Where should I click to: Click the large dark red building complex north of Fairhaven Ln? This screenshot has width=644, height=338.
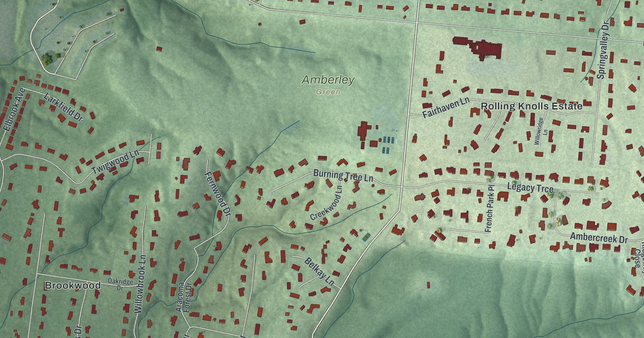[x=478, y=48]
